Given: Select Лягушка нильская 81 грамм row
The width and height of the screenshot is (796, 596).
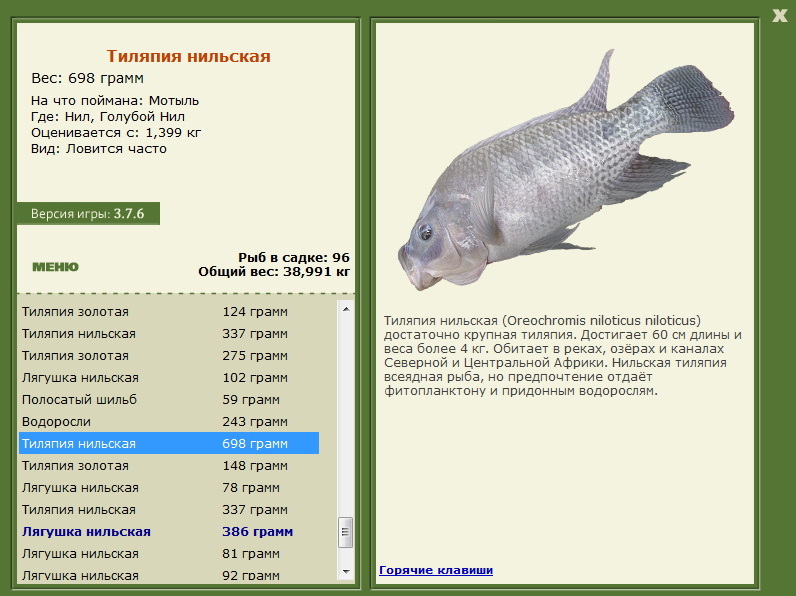Looking at the screenshot, I should [169, 553].
